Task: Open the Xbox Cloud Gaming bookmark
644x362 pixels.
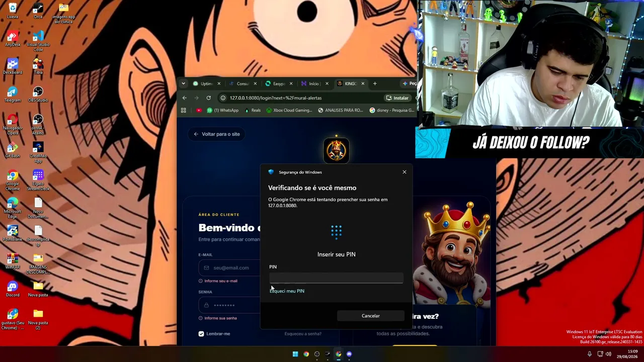Action: pyautogui.click(x=289, y=110)
